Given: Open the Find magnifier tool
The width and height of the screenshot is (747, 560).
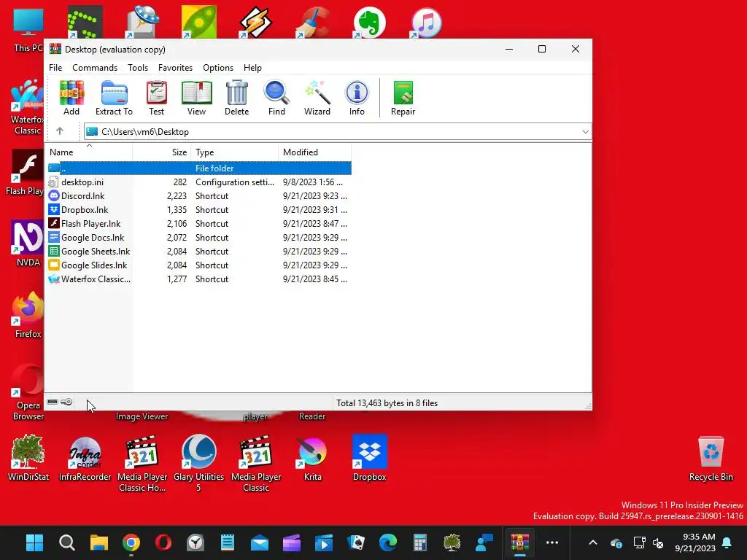Looking at the screenshot, I should tap(276, 98).
